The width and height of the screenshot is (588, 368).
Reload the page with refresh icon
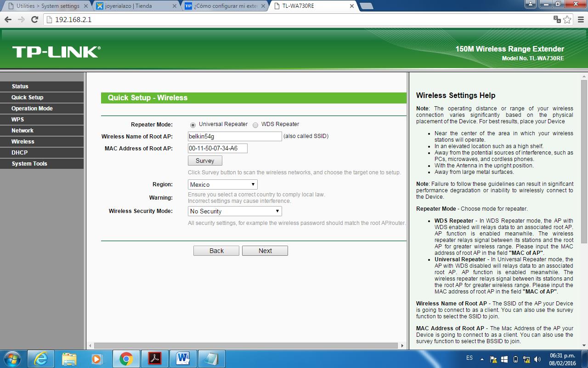click(34, 19)
